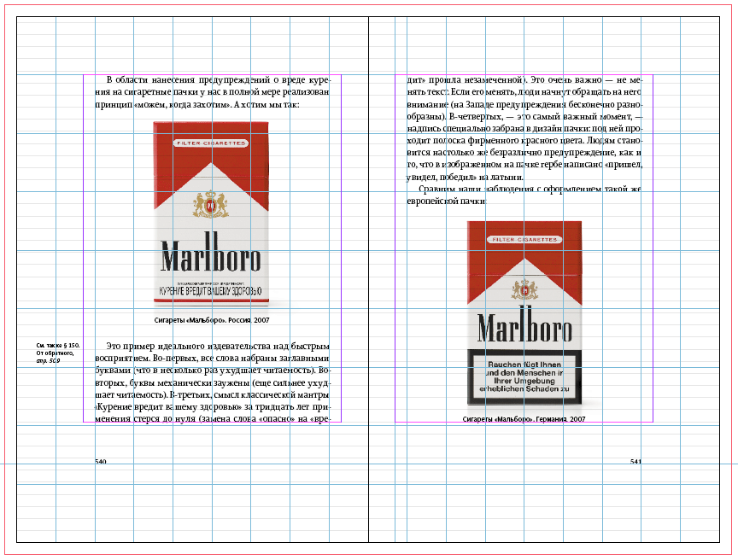738x560 pixels.
Task: Click the Marlboro logo on the German pack
Action: click(524, 324)
